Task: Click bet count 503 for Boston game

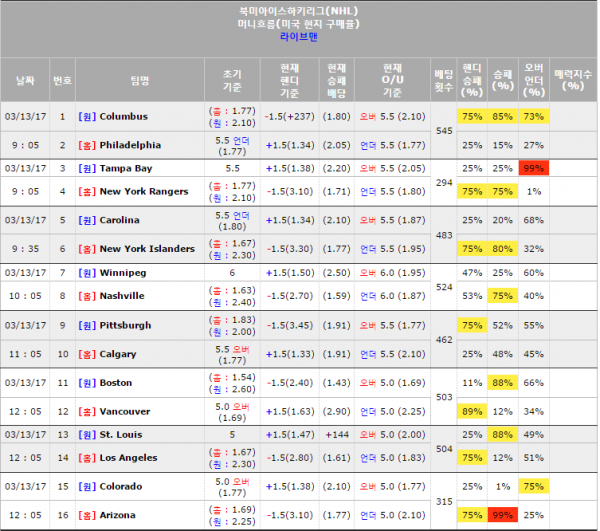Action: (x=444, y=397)
